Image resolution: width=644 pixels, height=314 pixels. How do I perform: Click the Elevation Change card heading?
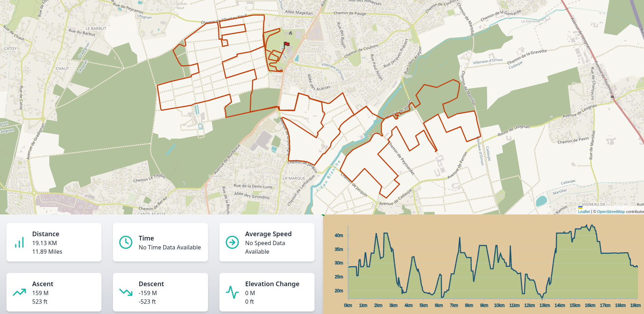point(272,284)
